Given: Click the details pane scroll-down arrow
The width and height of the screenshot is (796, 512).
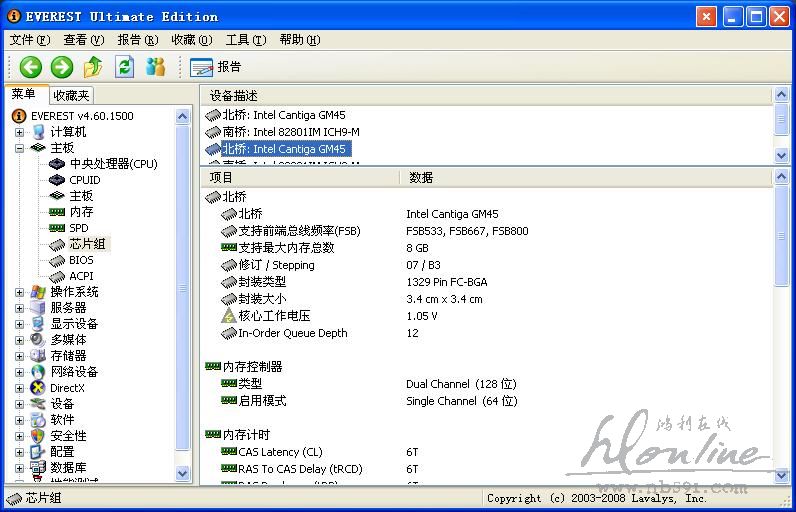Looking at the screenshot, I should point(782,476).
